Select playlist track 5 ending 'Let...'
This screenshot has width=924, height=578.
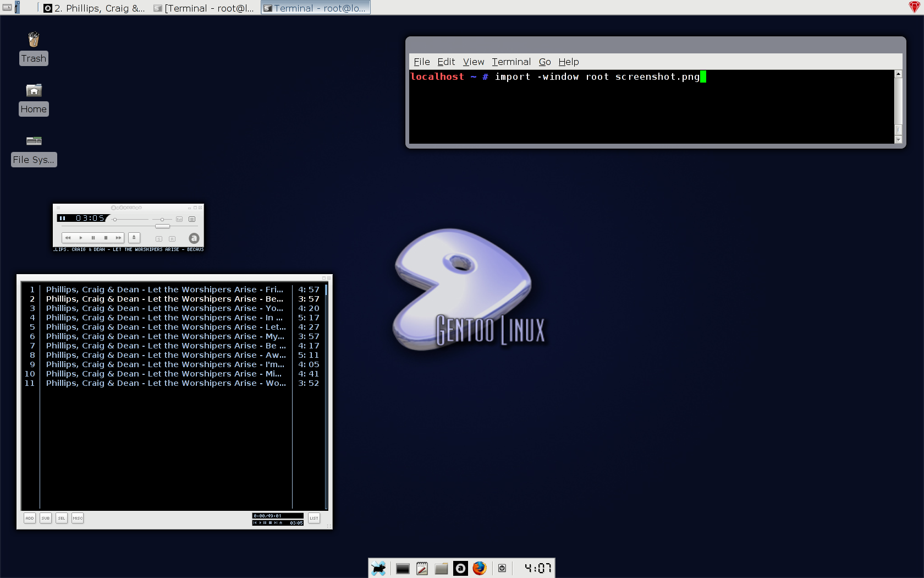(x=172, y=327)
